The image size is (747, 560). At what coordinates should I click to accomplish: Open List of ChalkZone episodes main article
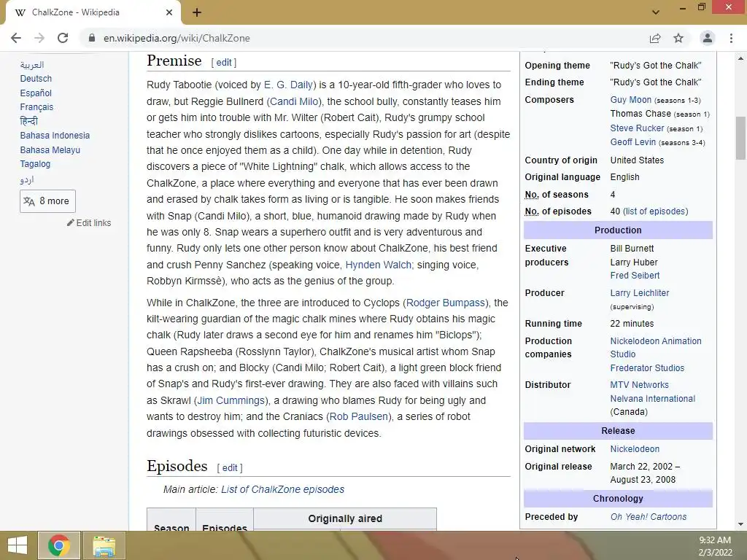point(282,489)
